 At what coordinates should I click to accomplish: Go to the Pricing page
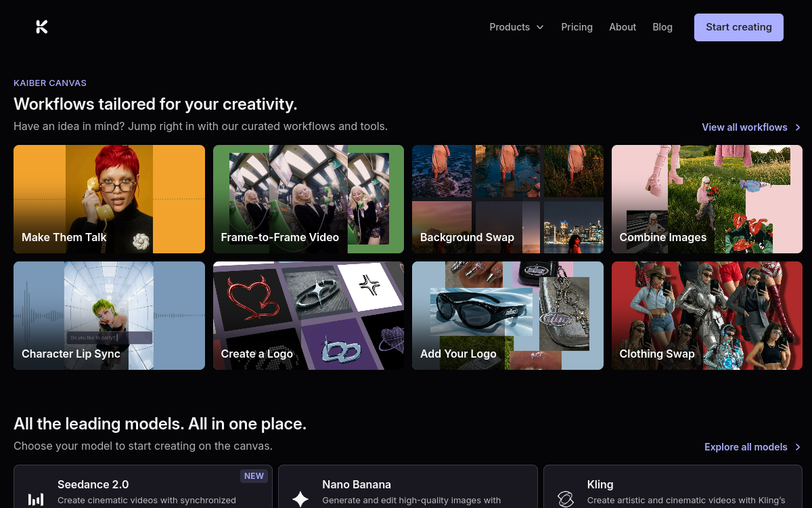click(x=577, y=27)
